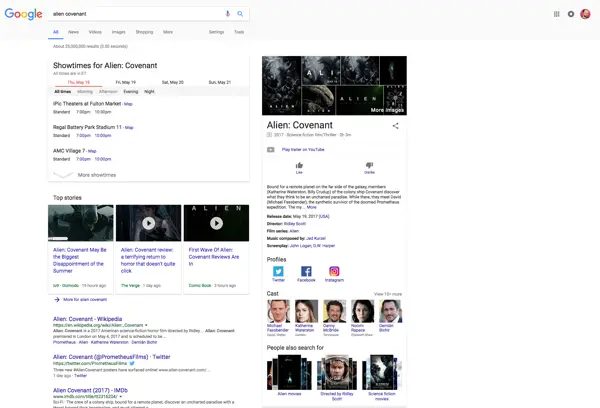Click the thumbs-down Dislike icon
This screenshot has width=600, height=408.
coord(369,165)
